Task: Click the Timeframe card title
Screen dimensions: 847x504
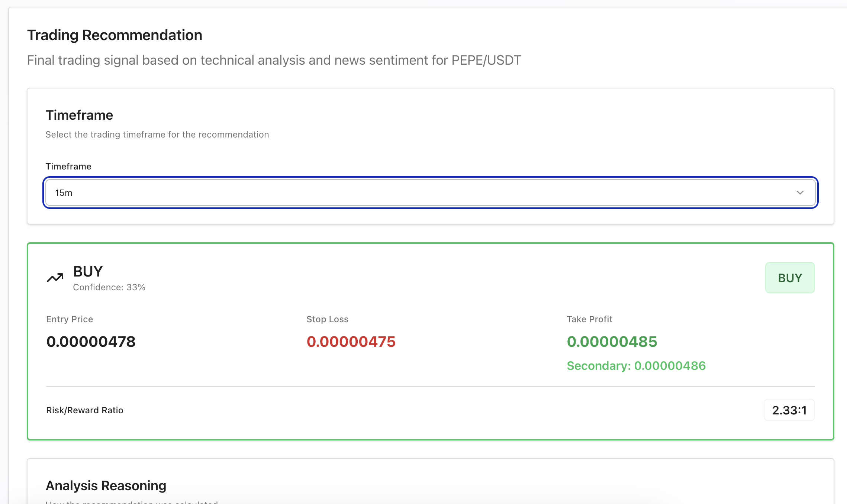Action: 79,115
